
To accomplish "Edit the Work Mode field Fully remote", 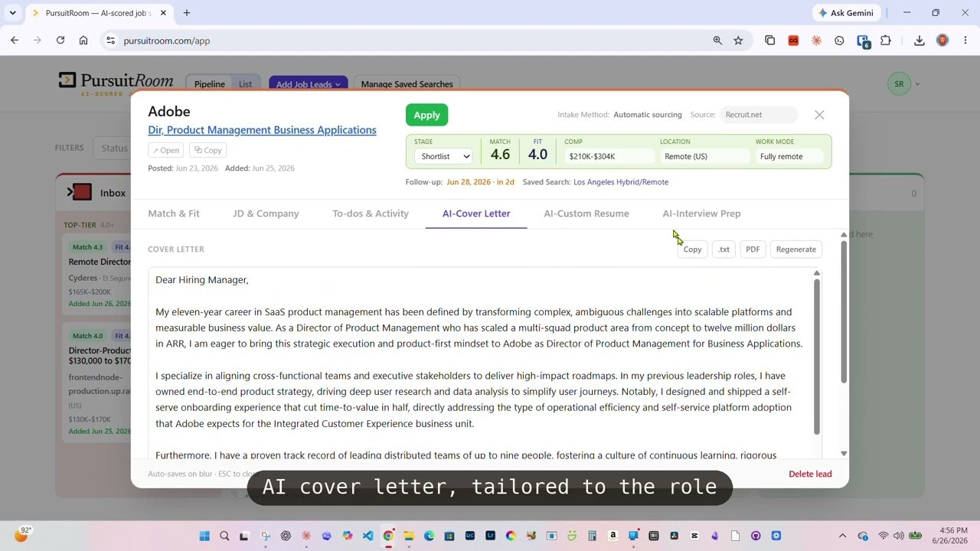I will [789, 156].
